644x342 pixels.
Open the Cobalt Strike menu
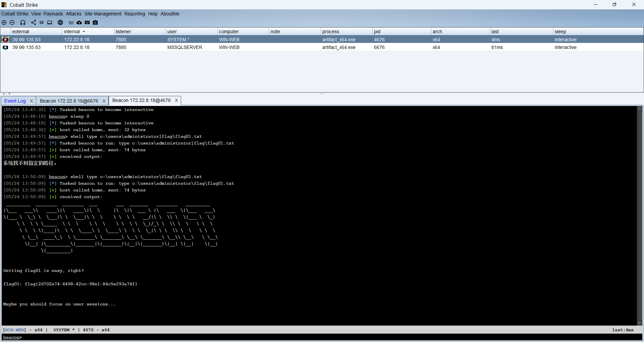15,14
